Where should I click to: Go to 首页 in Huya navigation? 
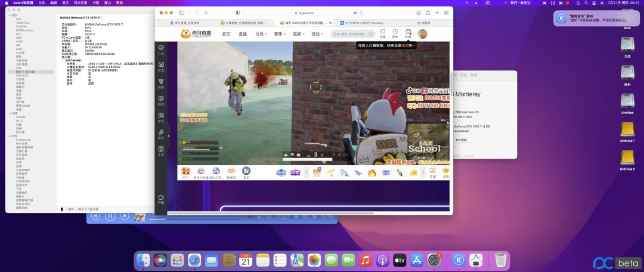click(226, 34)
